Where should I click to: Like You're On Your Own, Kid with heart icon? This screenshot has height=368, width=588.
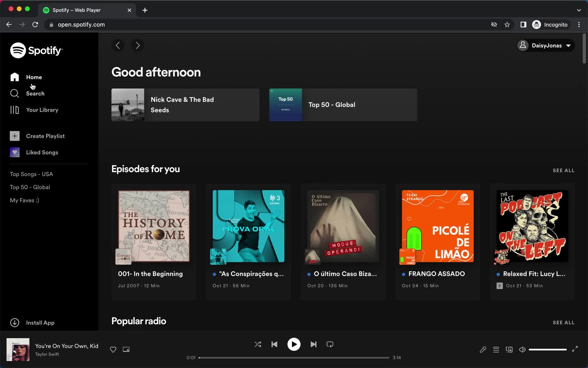tap(113, 350)
